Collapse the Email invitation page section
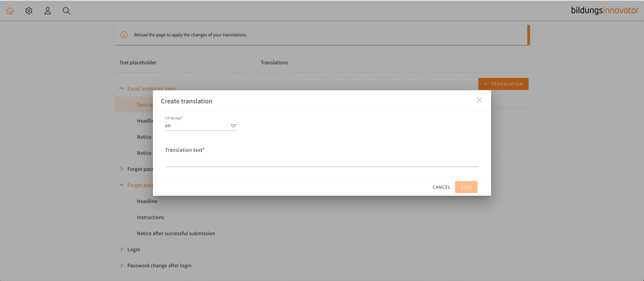This screenshot has height=281, width=644. click(122, 89)
